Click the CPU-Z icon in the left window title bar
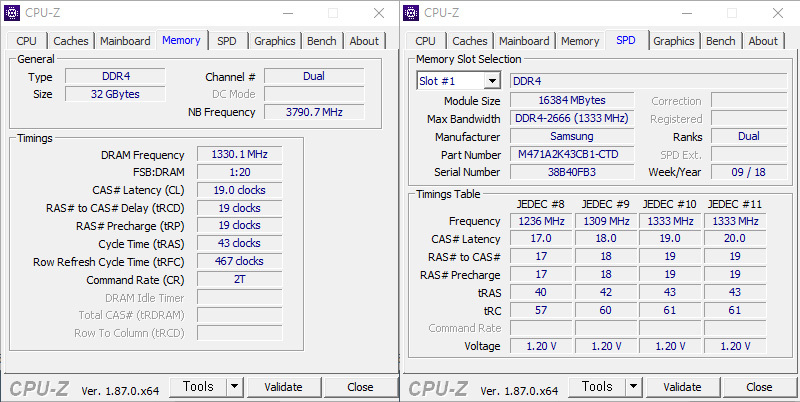 13,13
